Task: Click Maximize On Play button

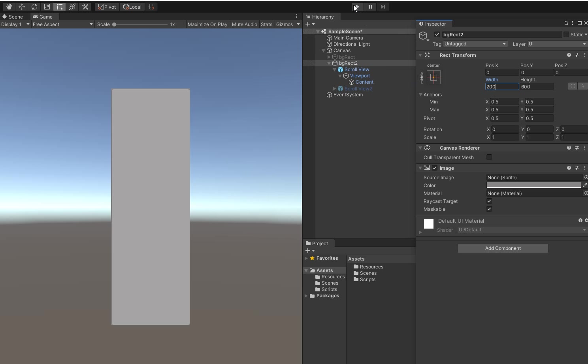Action: (x=207, y=24)
